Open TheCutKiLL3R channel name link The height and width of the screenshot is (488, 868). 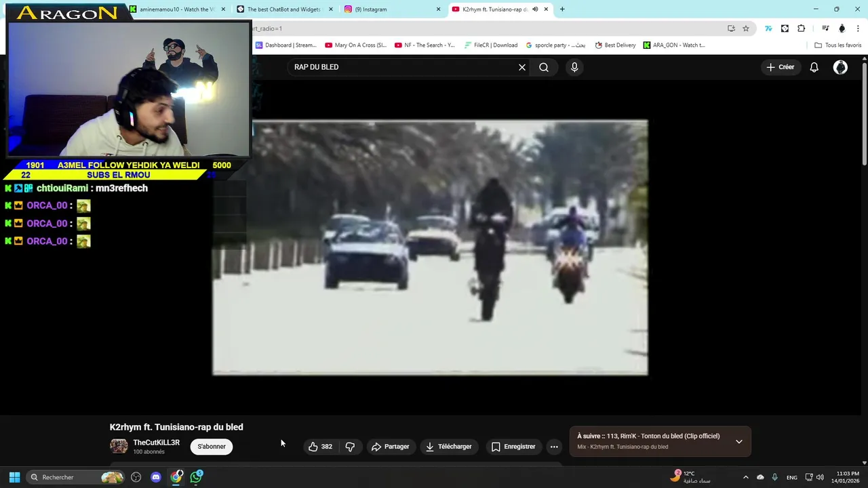pyautogui.click(x=157, y=443)
